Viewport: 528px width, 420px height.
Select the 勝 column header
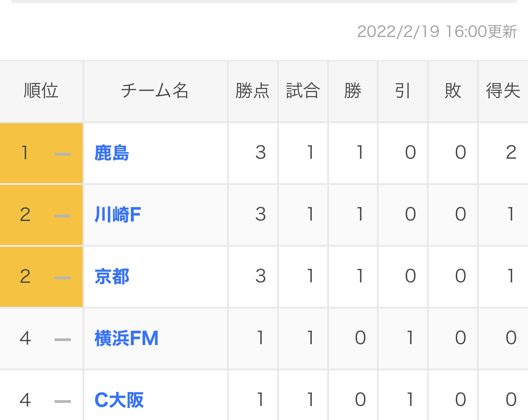pyautogui.click(x=353, y=91)
